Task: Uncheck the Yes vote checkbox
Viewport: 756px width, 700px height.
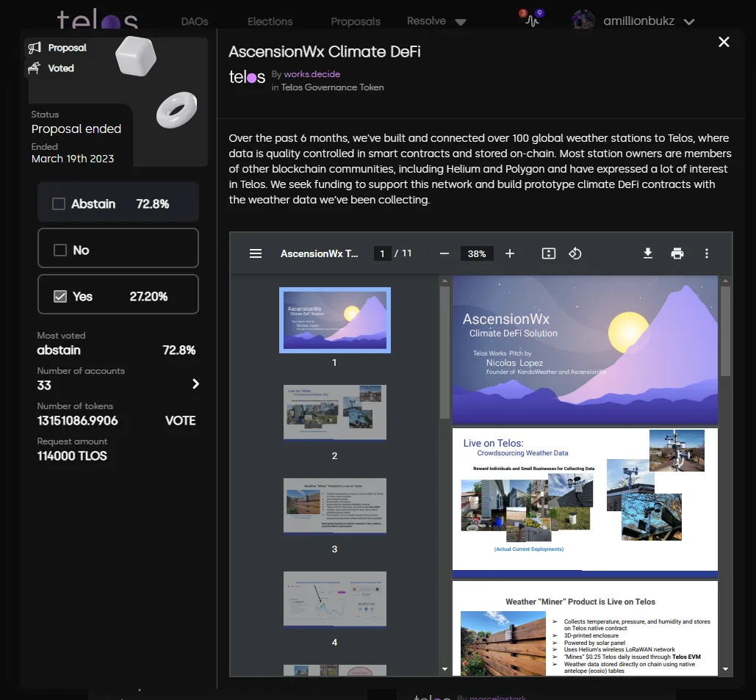Action: (60, 297)
